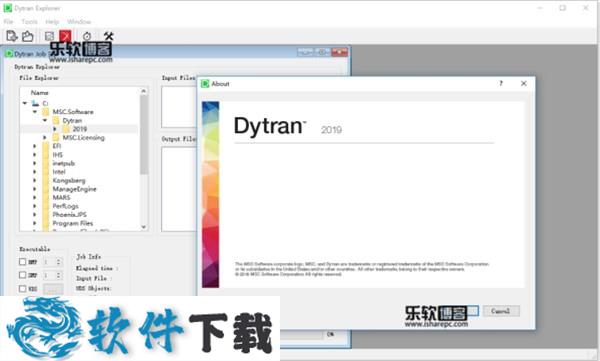Expand the EFI folder node
This screenshot has width=600, height=361.
pos(34,146)
